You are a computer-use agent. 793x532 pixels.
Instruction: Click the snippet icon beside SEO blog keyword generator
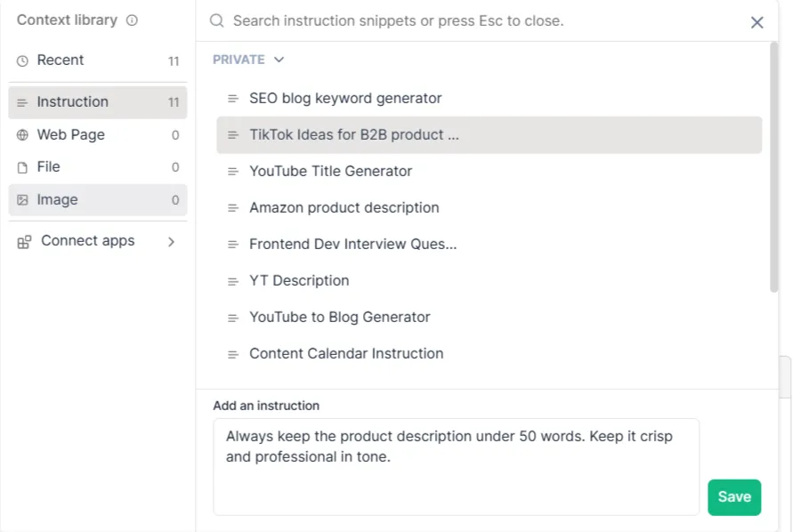pos(233,99)
